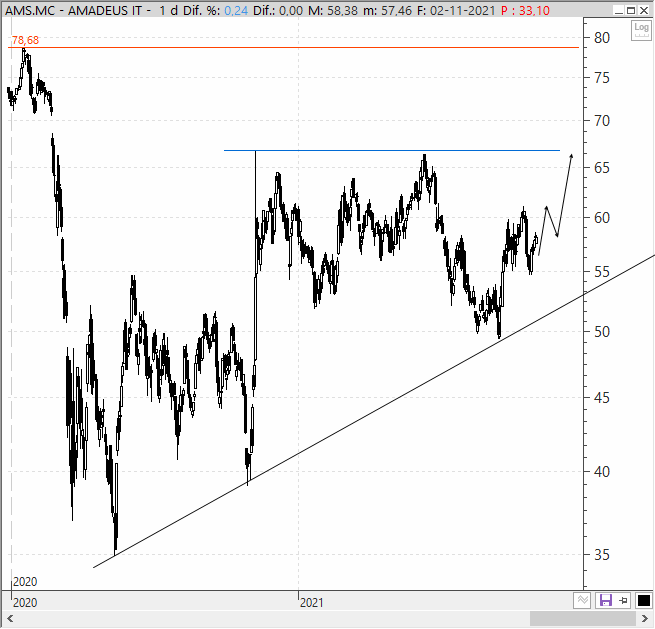Click the m: 57,46 minimum value

pyautogui.click(x=387, y=10)
